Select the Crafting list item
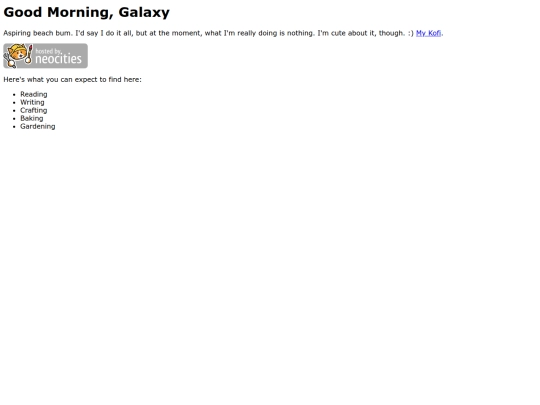The width and height of the screenshot is (540, 405). click(x=34, y=110)
